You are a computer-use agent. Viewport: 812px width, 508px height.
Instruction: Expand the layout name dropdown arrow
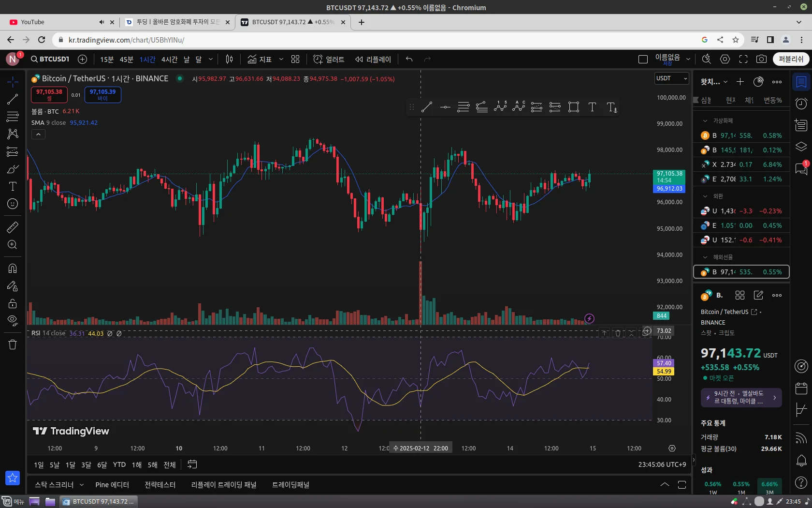click(x=688, y=59)
